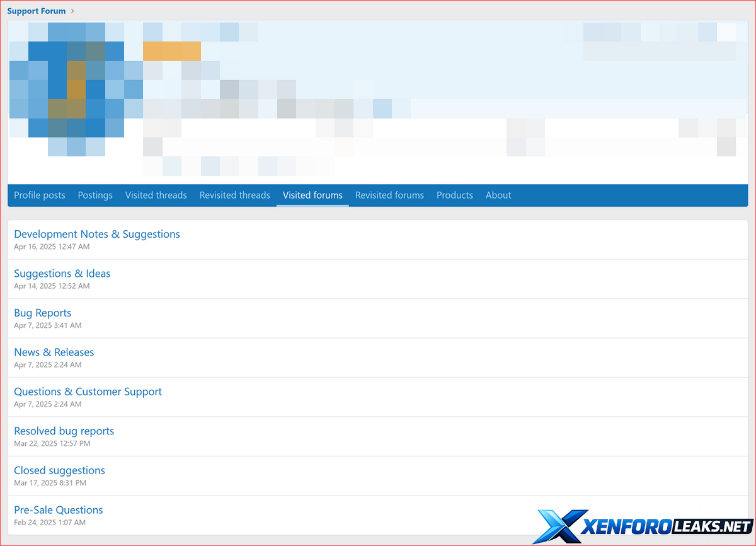Open Questions & Customer Support forum
The height and width of the screenshot is (546, 756).
tap(88, 392)
